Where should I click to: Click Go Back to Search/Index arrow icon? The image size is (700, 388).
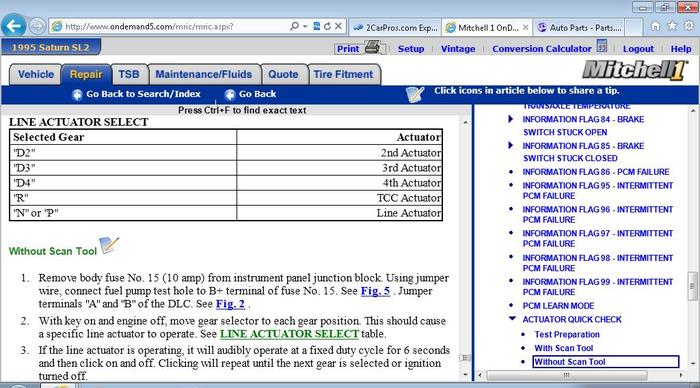[x=77, y=95]
